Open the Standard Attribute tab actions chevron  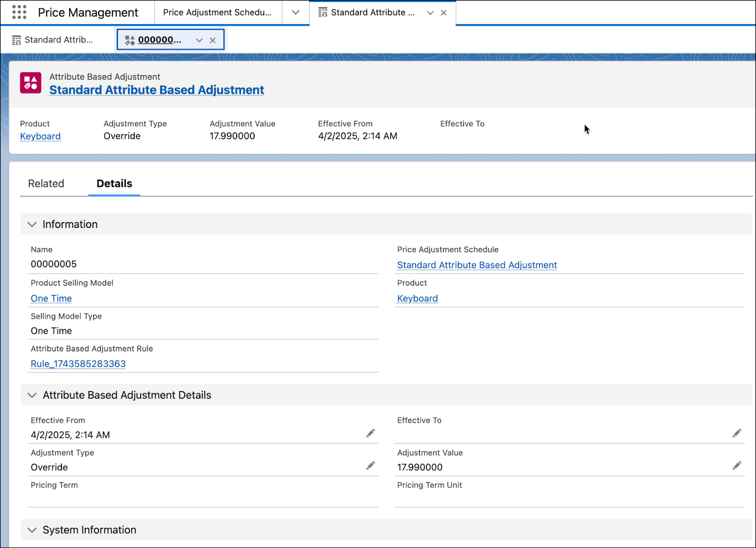point(430,13)
